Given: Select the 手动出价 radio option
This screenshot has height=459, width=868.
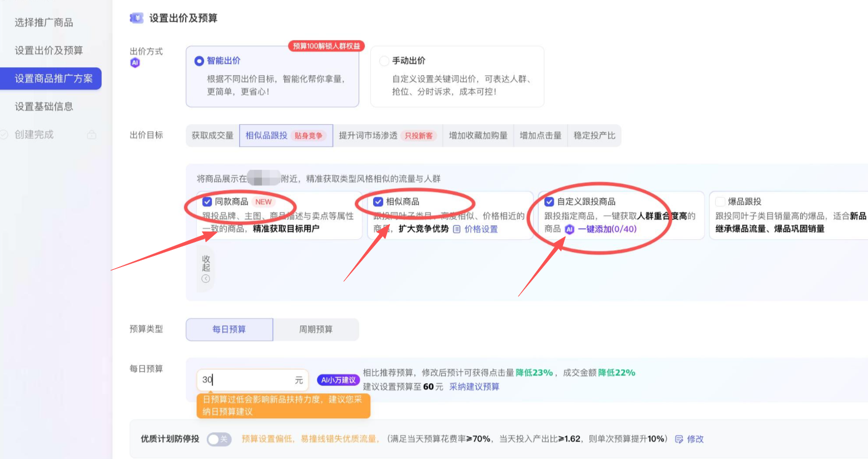Looking at the screenshot, I should click(x=384, y=61).
